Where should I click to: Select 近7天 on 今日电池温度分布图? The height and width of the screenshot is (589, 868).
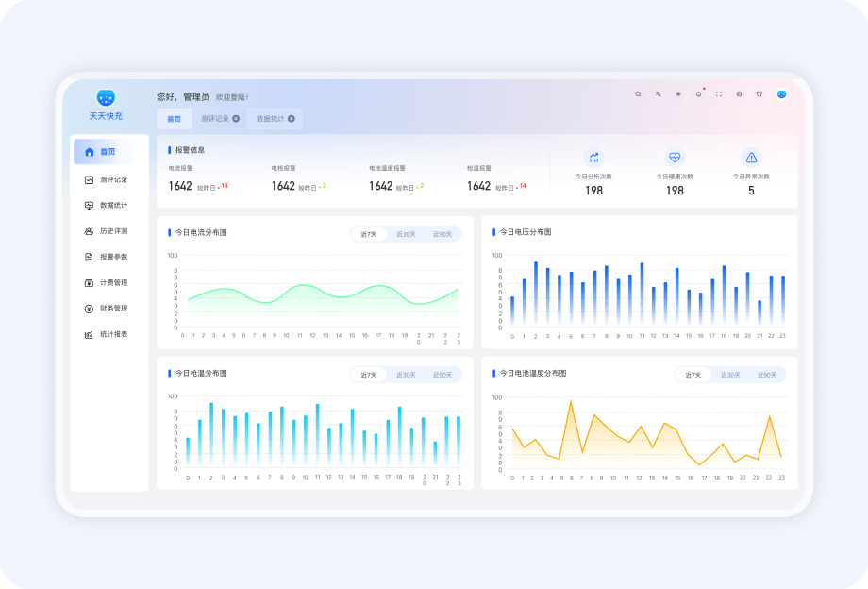(x=693, y=375)
